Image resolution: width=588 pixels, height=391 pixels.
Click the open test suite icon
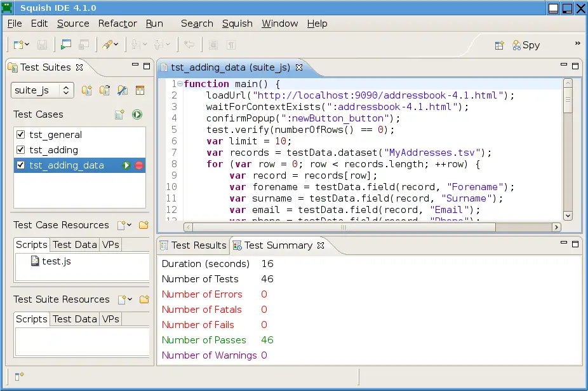point(105,90)
